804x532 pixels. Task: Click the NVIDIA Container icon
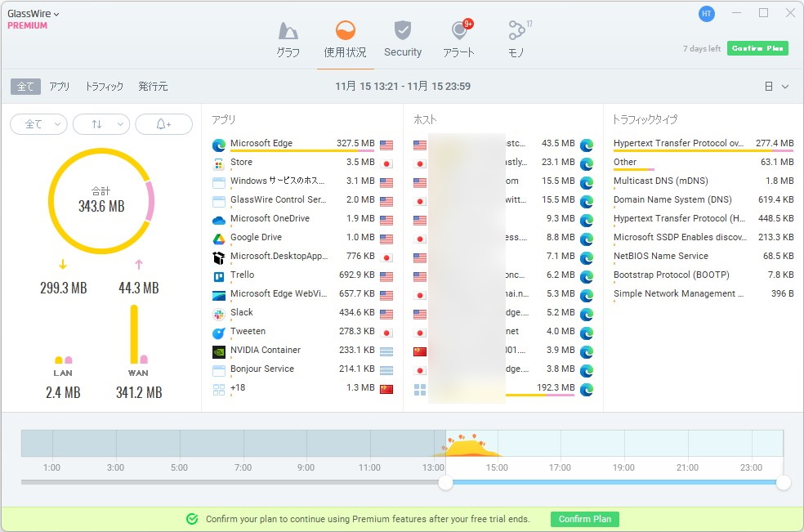coord(219,352)
